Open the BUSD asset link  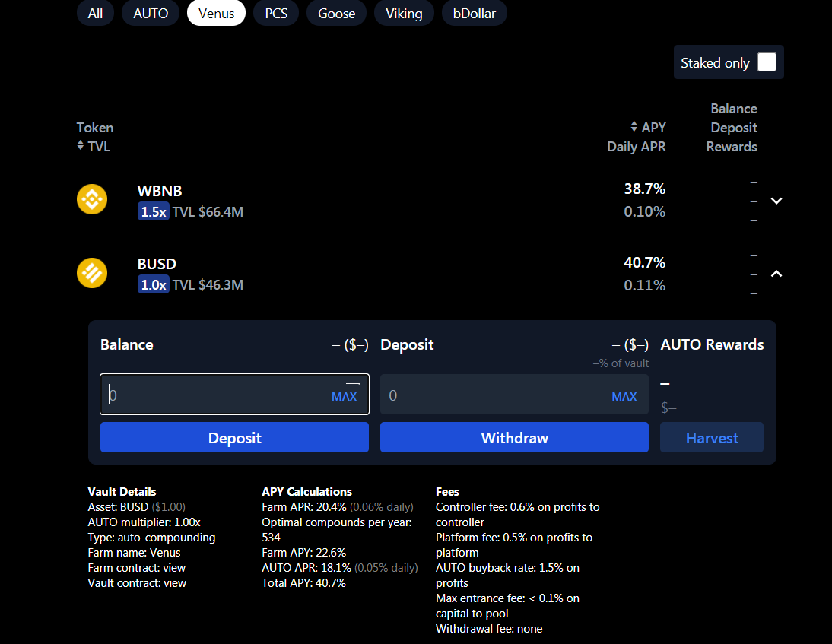coord(135,507)
